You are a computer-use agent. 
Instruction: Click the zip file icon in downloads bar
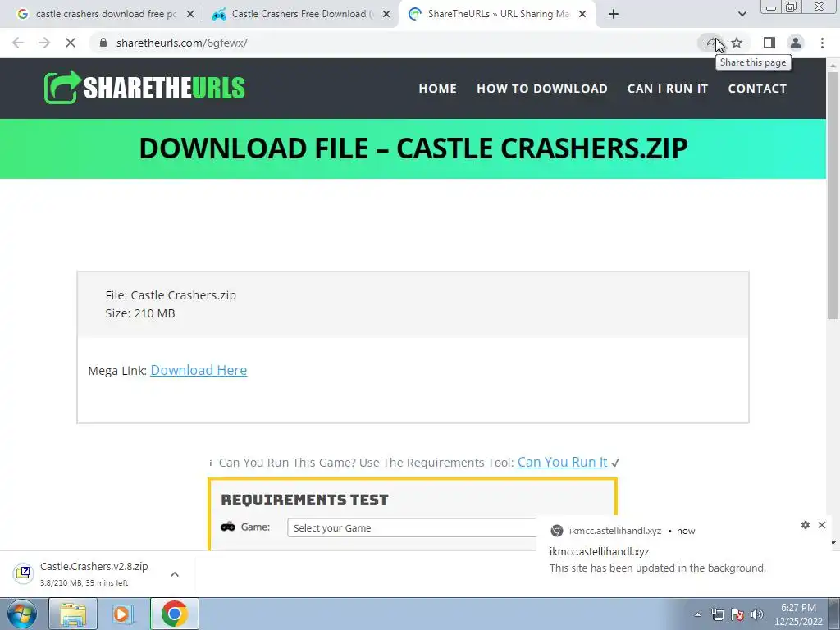click(24, 573)
